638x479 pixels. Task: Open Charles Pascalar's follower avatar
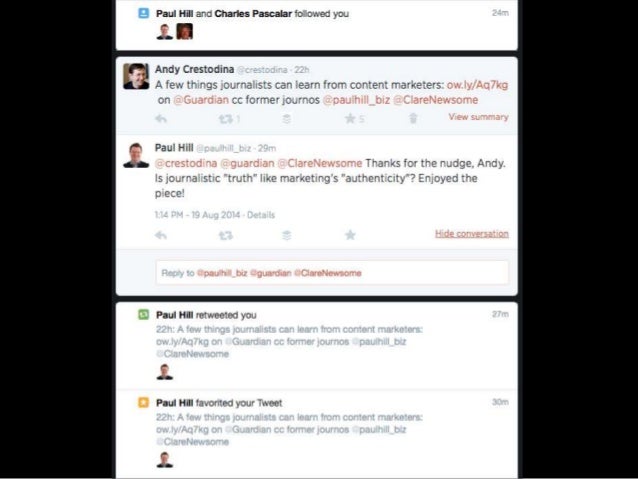pos(184,31)
